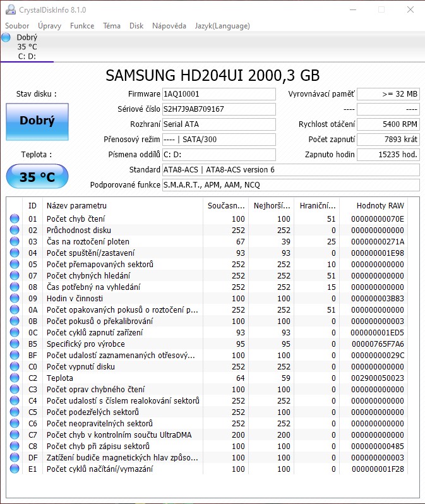The height and width of the screenshot is (504, 425).
Task: Click the 35 °C temperature button
Action: pos(37,176)
